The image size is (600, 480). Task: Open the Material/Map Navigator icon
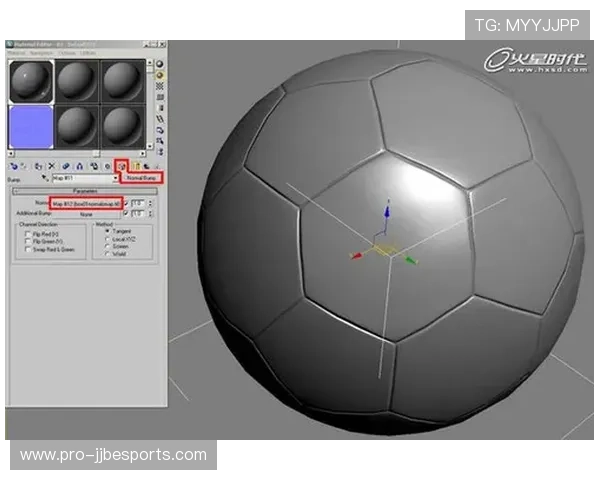click(x=160, y=152)
